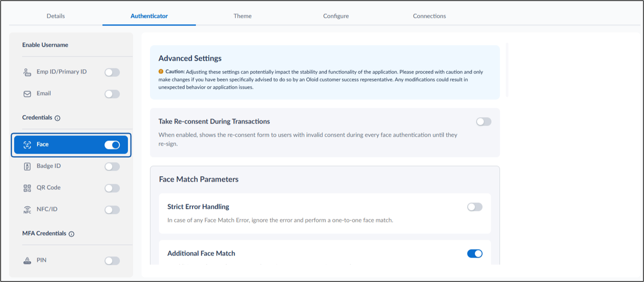Turn off the Face credential toggle
Viewport: 644px width, 282px height.
point(112,145)
